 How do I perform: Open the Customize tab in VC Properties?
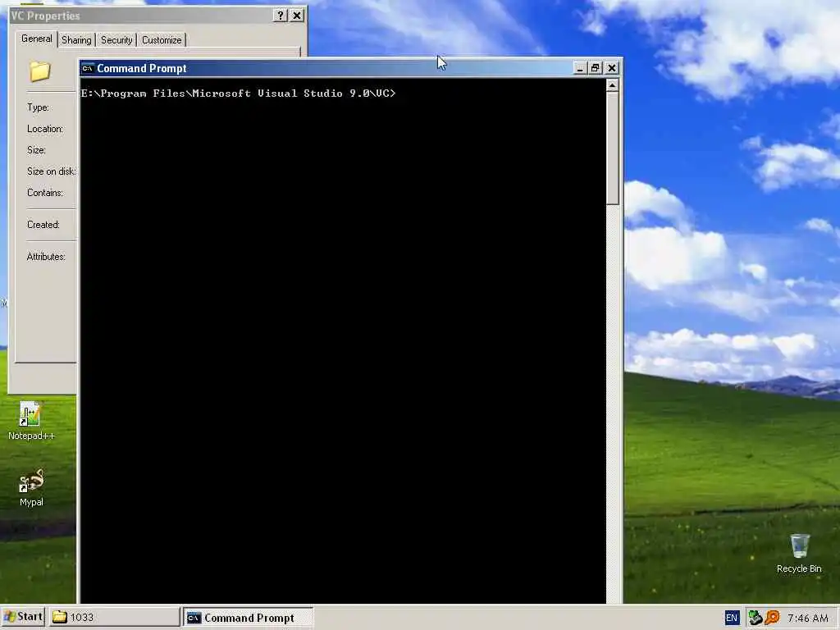(x=162, y=39)
